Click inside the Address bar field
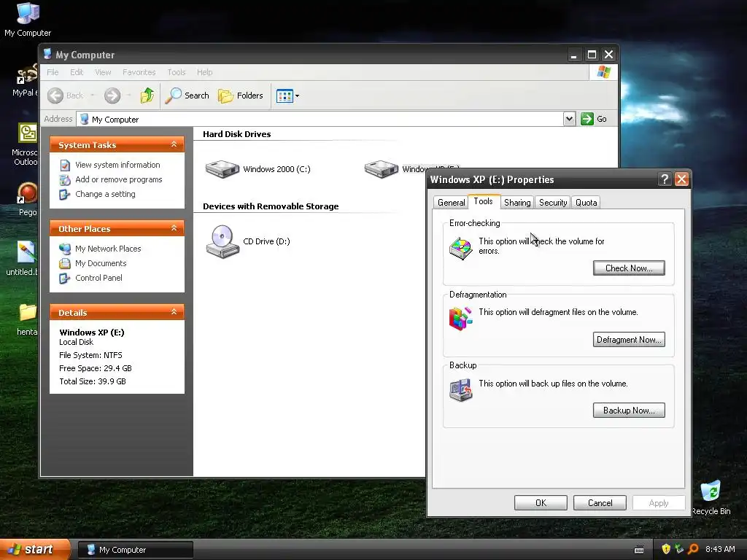This screenshot has width=747, height=560. coord(320,119)
